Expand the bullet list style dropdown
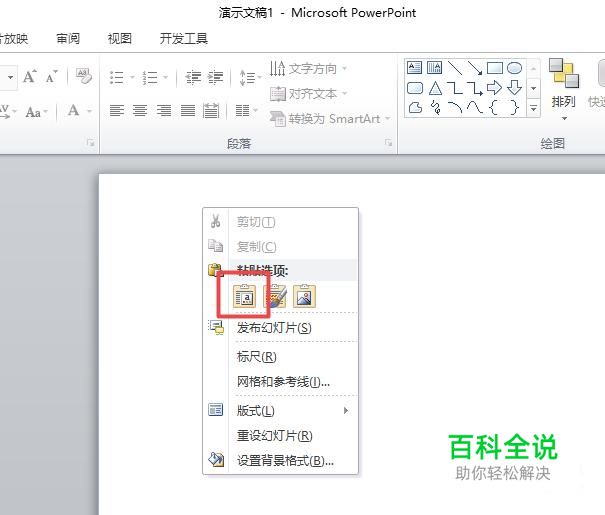 pyautogui.click(x=132, y=78)
